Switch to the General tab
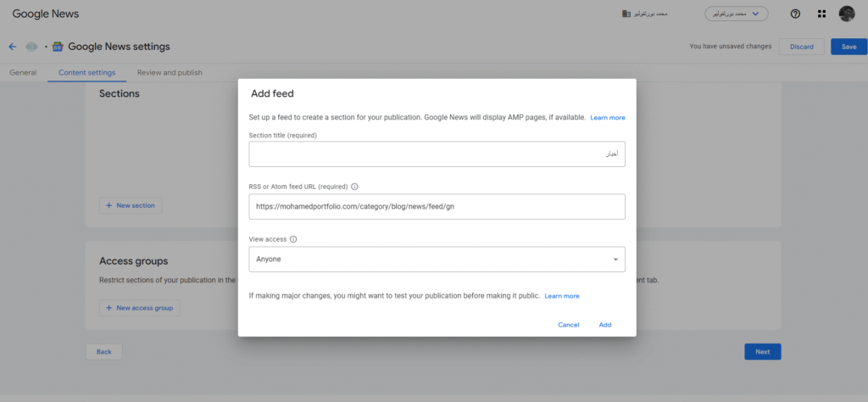 click(x=23, y=73)
